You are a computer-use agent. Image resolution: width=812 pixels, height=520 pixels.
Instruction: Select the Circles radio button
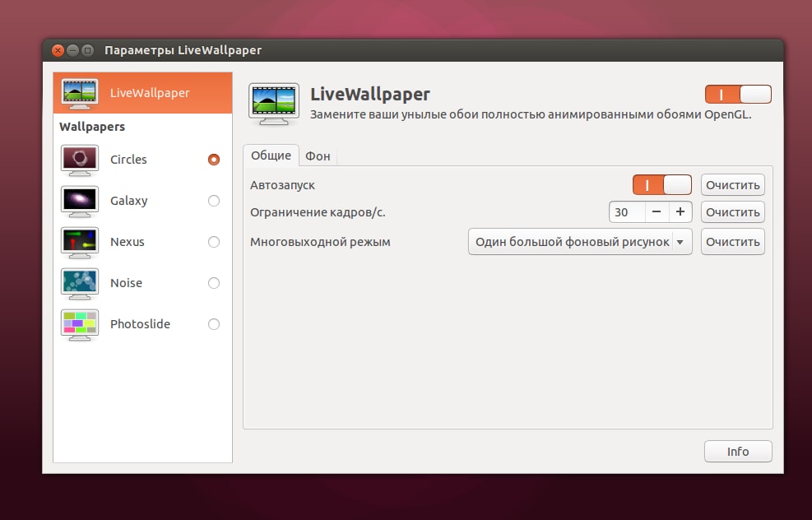coord(213,160)
